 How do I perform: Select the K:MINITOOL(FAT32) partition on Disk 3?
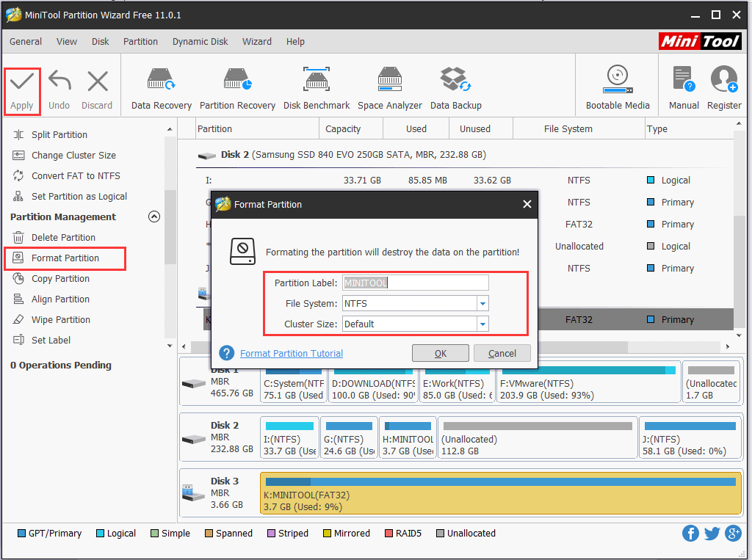[x=501, y=493]
